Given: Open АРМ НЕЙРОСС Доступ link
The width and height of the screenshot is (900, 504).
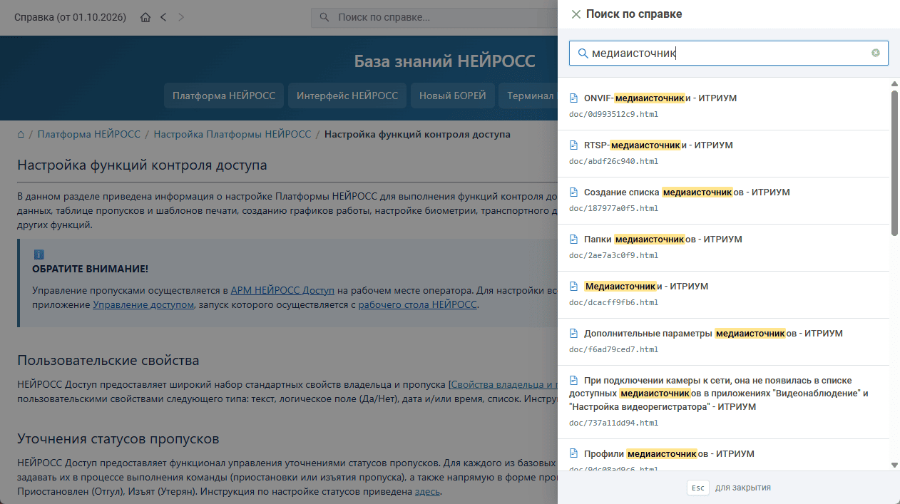Looking at the screenshot, I should click(282, 290).
